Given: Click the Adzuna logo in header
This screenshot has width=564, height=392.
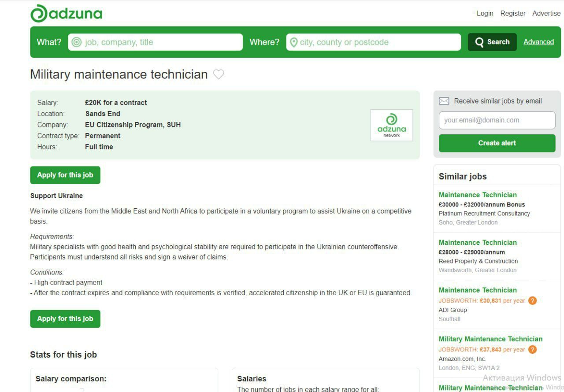Looking at the screenshot, I should [x=66, y=14].
